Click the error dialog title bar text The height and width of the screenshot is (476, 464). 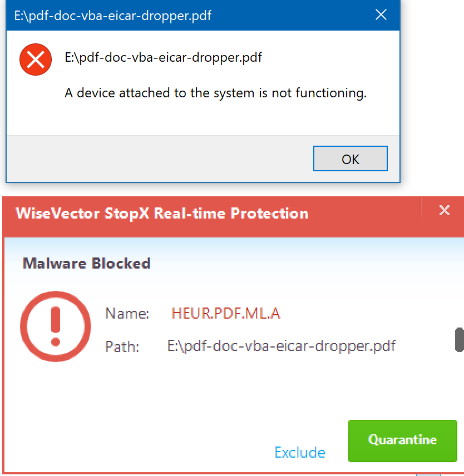[113, 15]
